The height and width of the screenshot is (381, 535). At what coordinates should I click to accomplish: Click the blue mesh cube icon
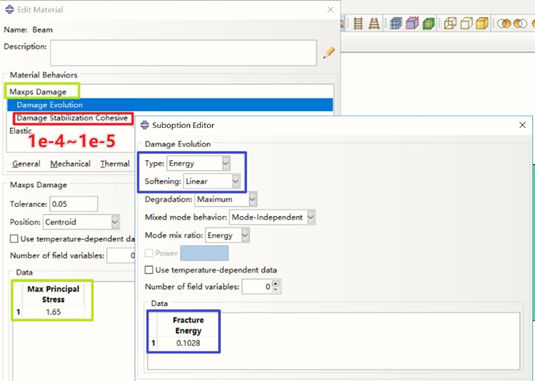click(x=396, y=24)
